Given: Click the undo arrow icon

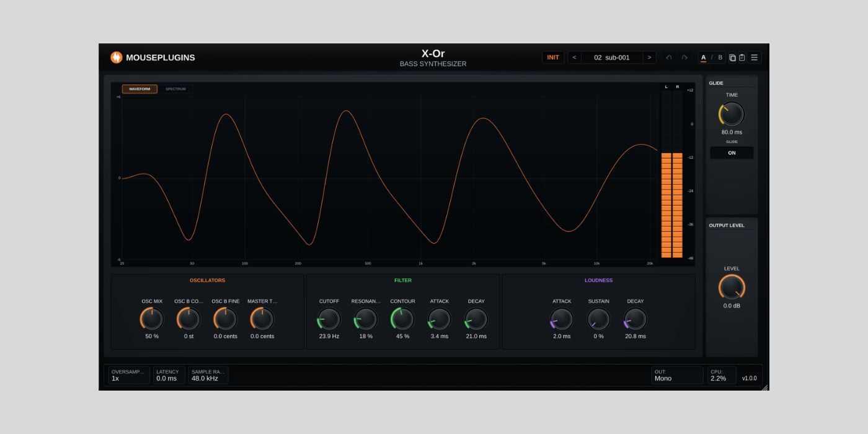Looking at the screenshot, I should click(668, 58).
